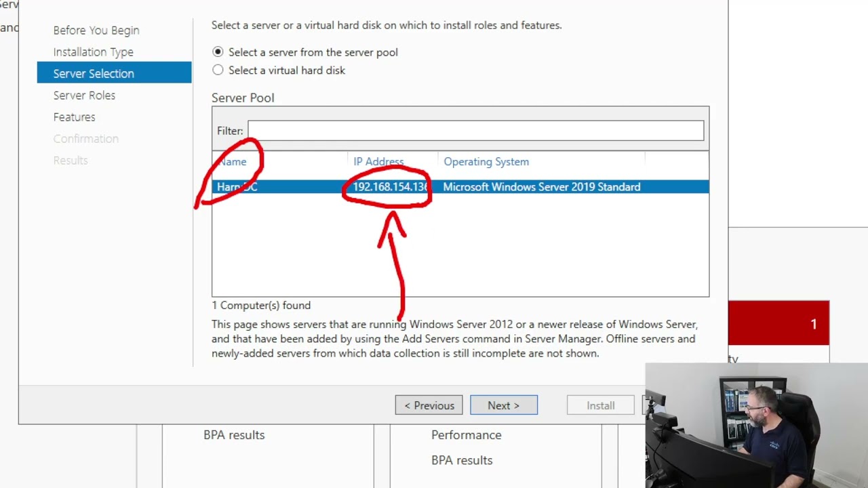This screenshot has width=868, height=488.
Task: Open Performance in Server Manager tile
Action: click(x=467, y=435)
